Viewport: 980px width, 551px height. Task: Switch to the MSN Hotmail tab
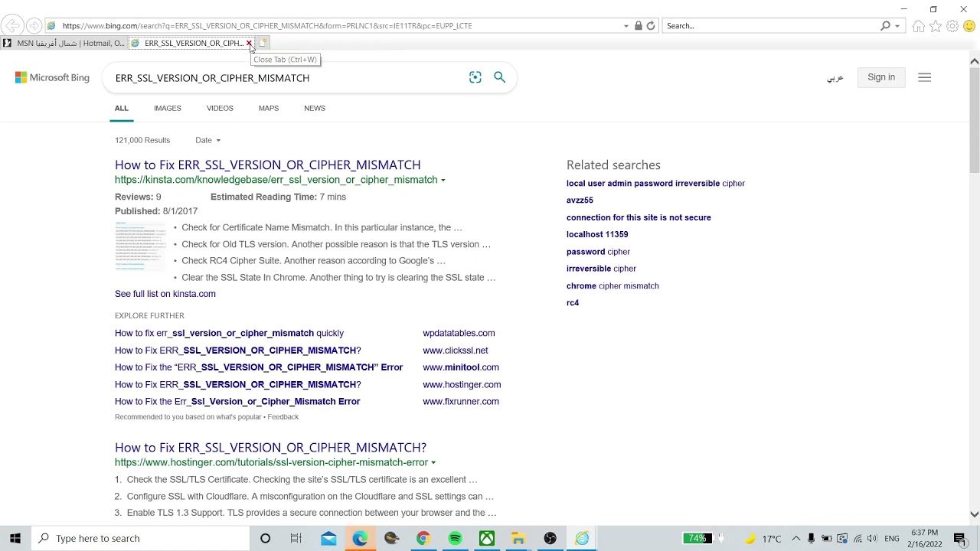coord(64,43)
